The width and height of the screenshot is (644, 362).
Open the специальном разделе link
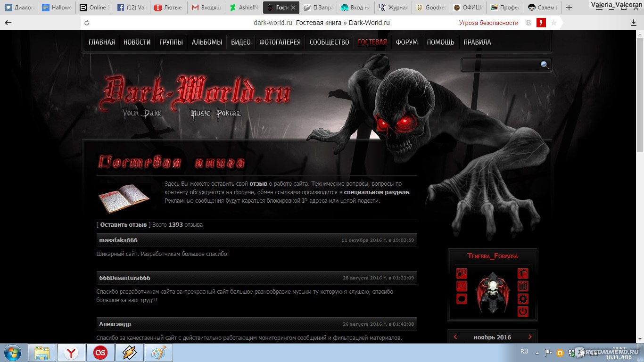[377, 192]
